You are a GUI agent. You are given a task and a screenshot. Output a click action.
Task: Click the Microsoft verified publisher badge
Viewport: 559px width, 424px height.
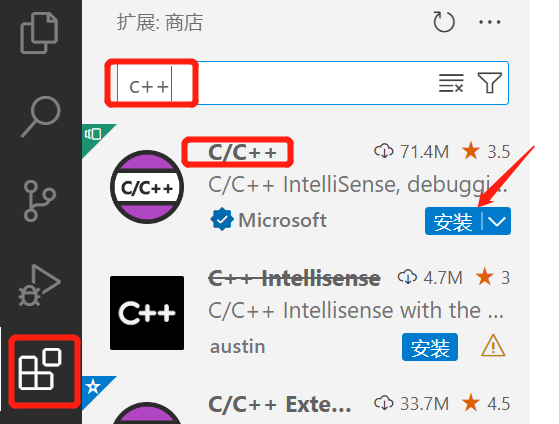pyautogui.click(x=222, y=219)
